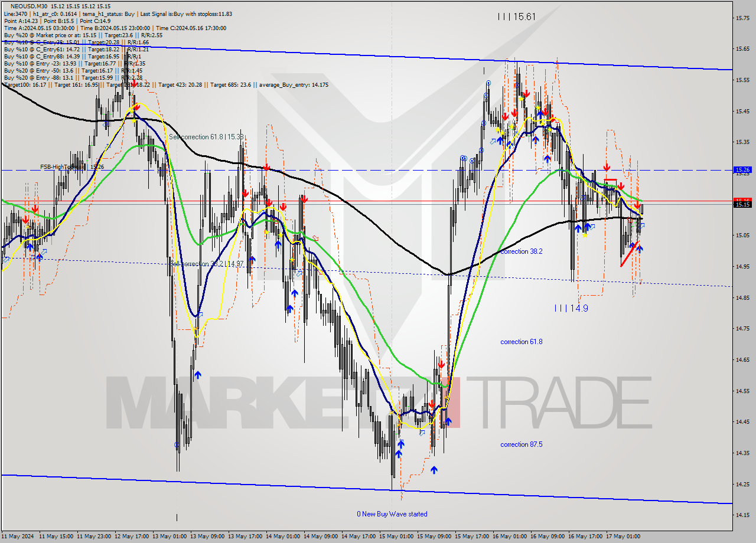
Task: Select the '17 May 01:00' time label
Action: pos(623,537)
